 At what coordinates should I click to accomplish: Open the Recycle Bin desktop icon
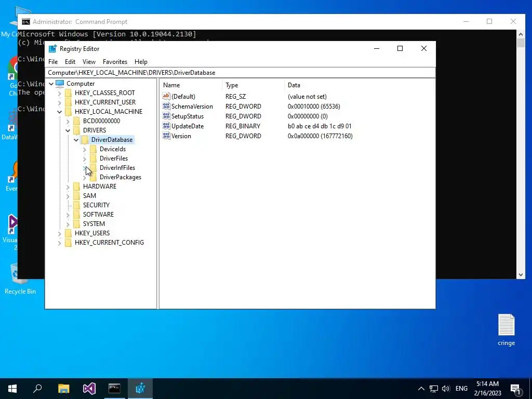[x=20, y=279]
